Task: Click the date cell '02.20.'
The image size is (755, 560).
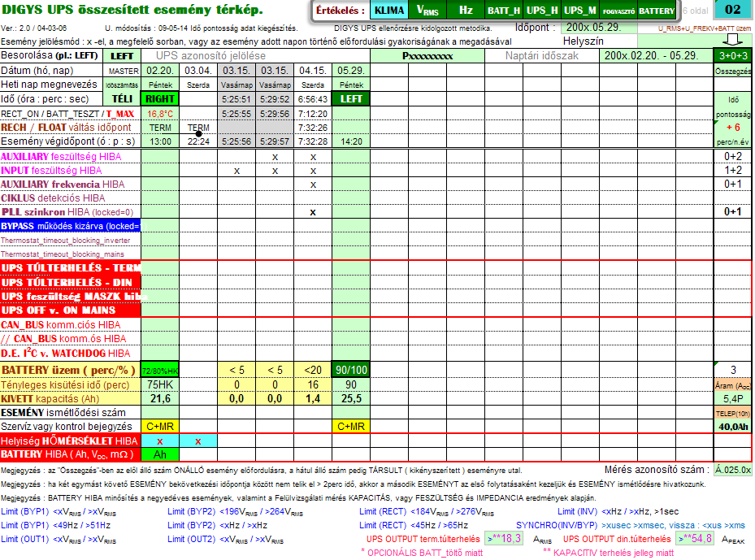Action: pos(160,71)
